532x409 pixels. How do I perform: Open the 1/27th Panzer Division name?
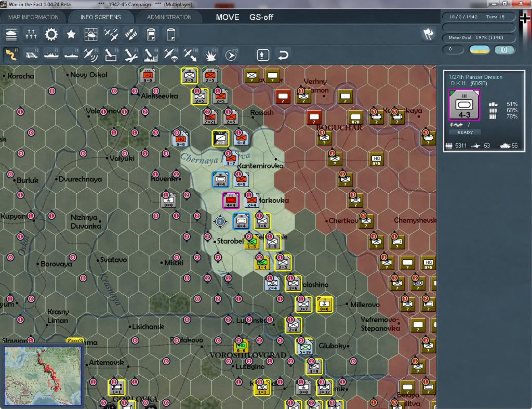(x=475, y=77)
